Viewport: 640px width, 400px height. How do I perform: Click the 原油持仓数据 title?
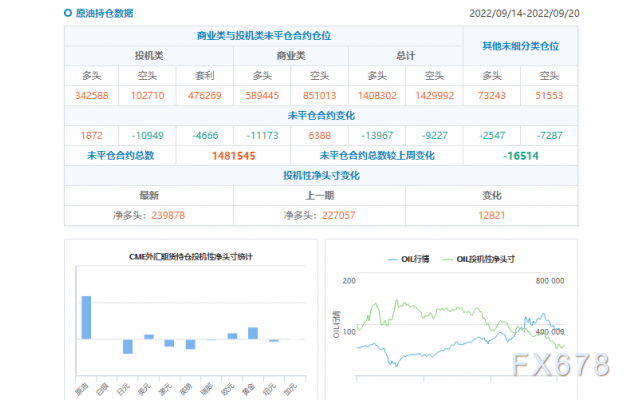click(x=104, y=13)
